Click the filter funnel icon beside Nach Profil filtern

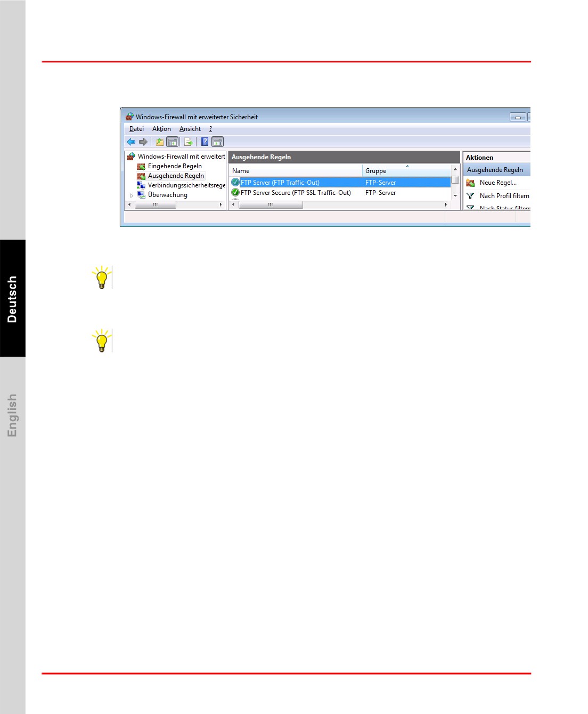(x=470, y=196)
